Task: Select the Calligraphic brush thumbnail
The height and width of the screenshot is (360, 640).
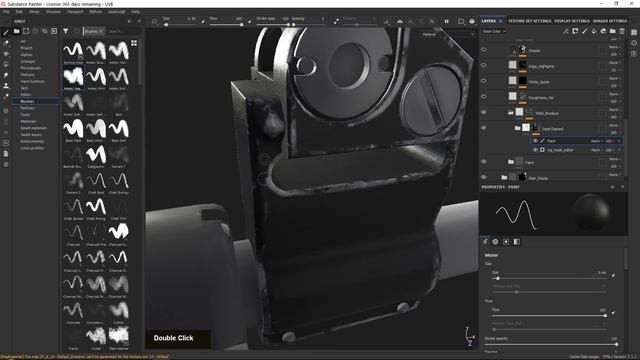Action: click(96, 156)
